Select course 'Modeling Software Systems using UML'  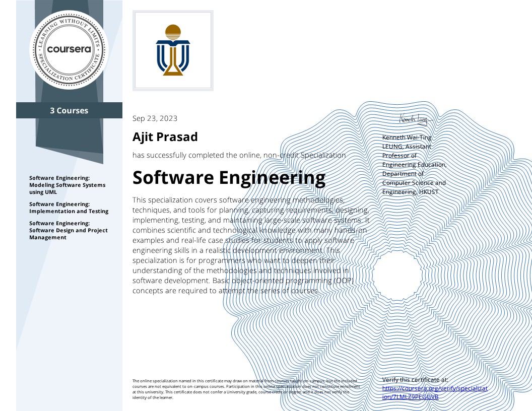(67, 185)
